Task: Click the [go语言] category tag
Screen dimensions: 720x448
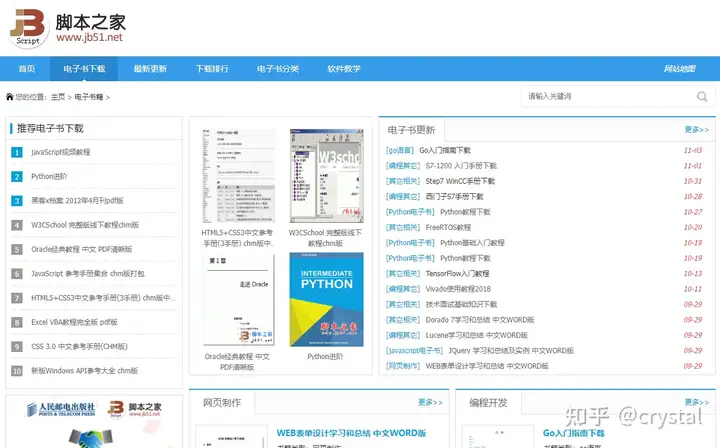Action: tap(399, 151)
